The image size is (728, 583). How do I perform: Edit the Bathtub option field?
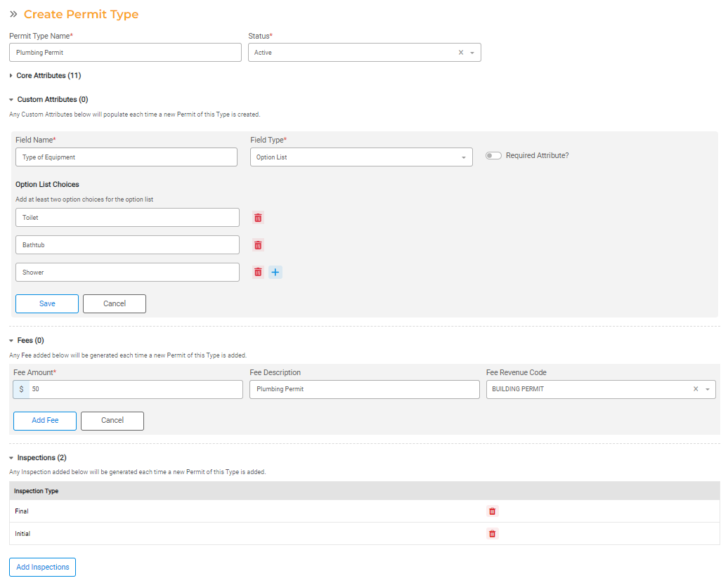click(128, 245)
